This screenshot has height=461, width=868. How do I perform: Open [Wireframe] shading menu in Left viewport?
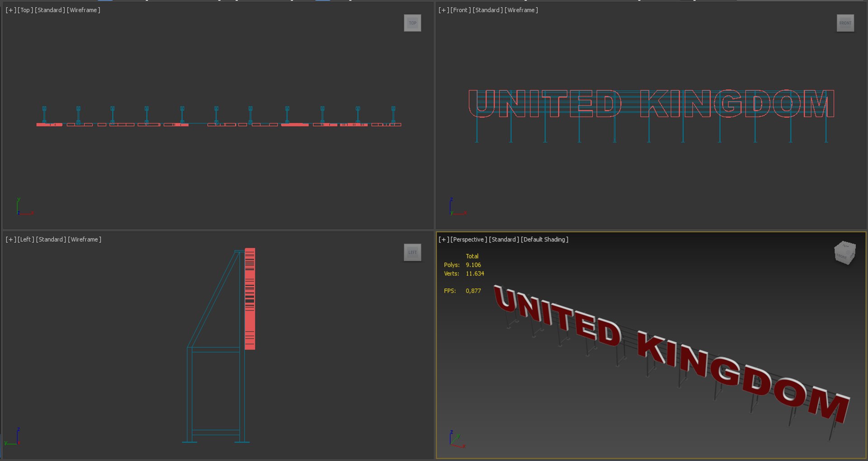85,240
